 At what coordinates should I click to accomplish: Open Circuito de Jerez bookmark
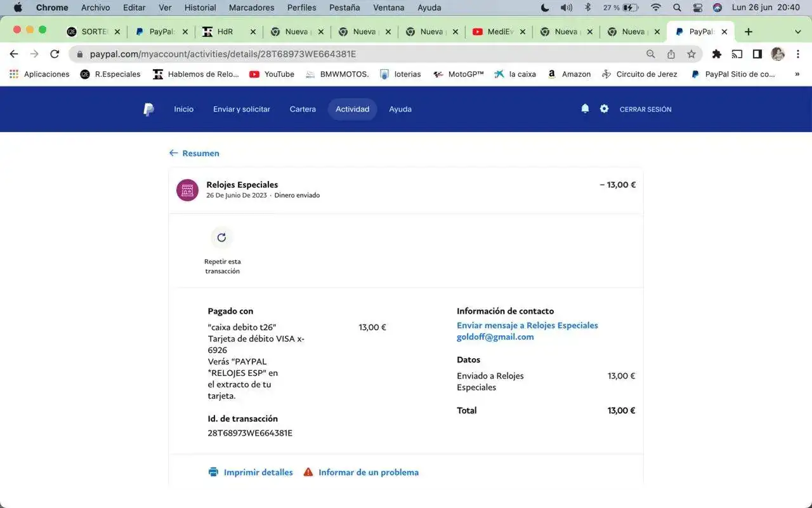point(639,74)
